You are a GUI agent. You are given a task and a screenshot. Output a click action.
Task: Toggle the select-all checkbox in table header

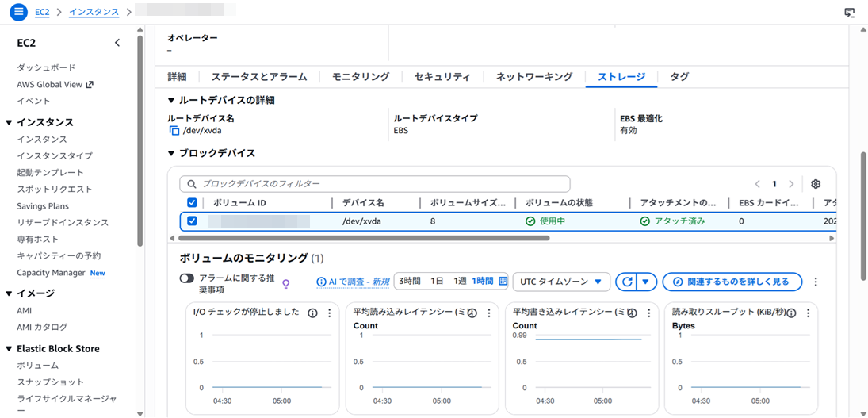coord(192,203)
